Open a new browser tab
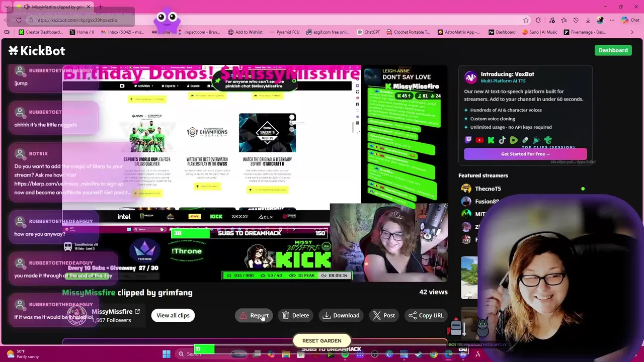 point(100,7)
